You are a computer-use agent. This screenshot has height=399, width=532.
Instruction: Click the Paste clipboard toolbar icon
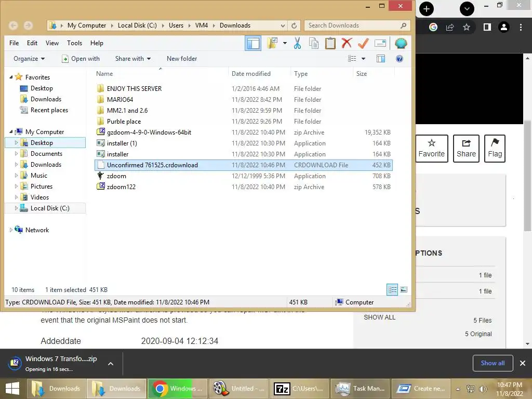[x=330, y=44]
